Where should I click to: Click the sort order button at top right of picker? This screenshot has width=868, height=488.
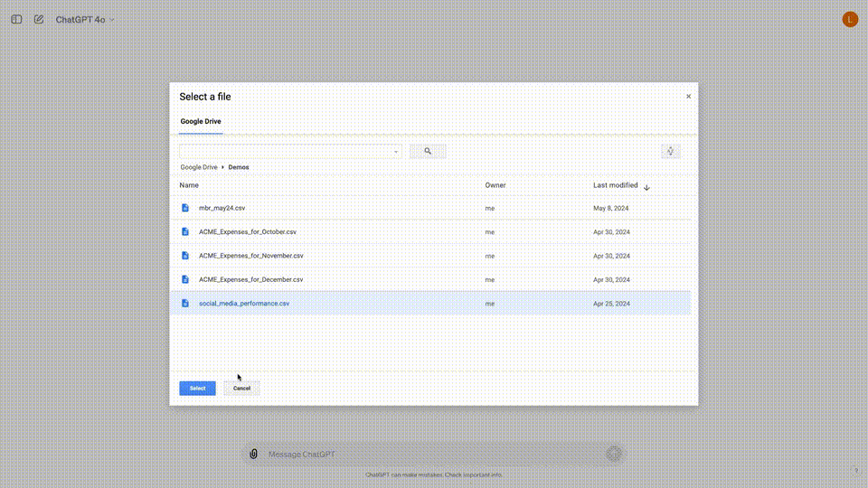pos(670,151)
